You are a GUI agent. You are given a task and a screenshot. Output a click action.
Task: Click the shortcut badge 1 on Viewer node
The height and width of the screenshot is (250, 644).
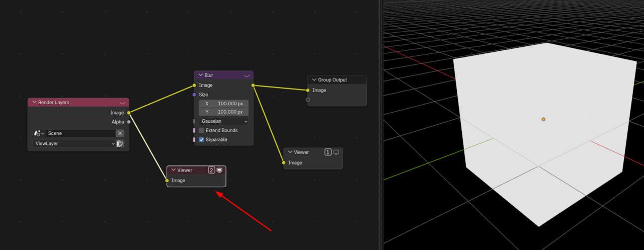328,152
